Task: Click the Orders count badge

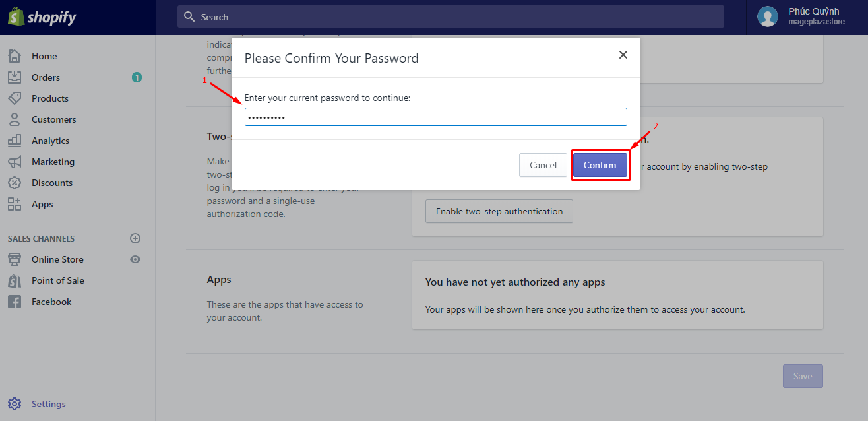Action: tap(137, 77)
